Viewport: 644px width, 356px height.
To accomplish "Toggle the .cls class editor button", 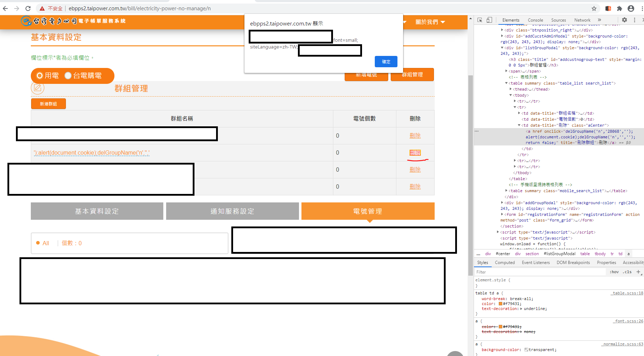I will (627, 272).
